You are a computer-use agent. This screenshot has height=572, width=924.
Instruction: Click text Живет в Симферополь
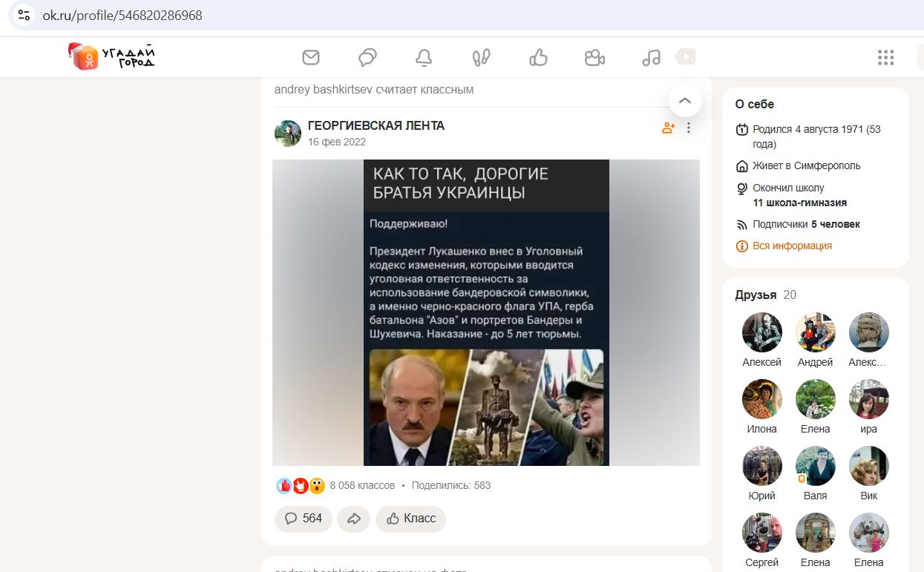pyautogui.click(x=807, y=166)
